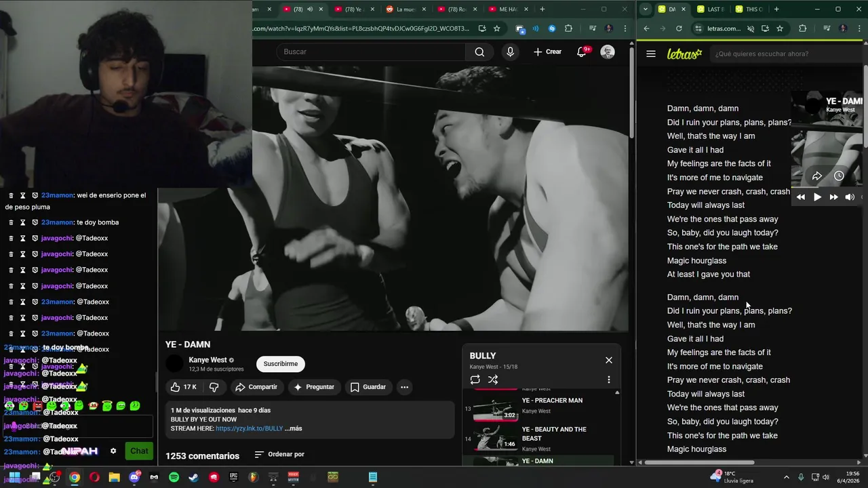Click the Guardar button

[368, 387]
